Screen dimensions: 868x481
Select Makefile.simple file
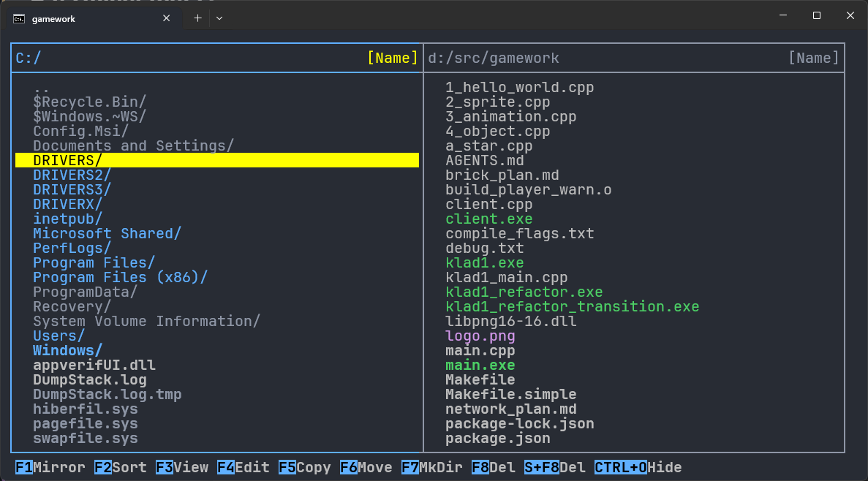[511, 394]
